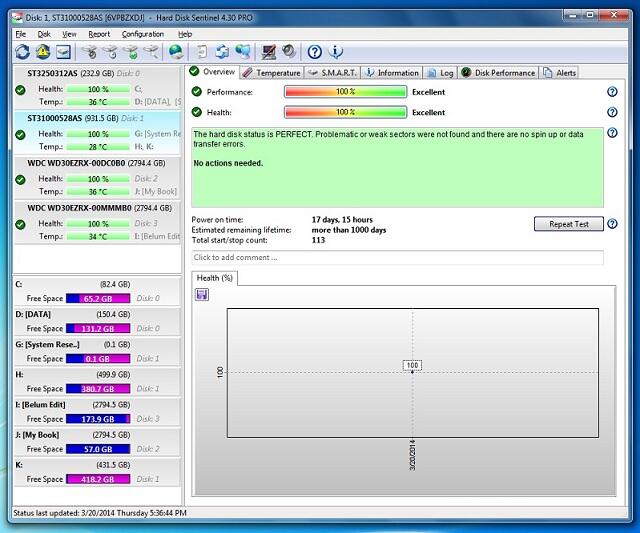Click green check icon of WD30EZRX-00DC0B0 disk
The width and height of the screenshot is (640, 533).
(20, 180)
